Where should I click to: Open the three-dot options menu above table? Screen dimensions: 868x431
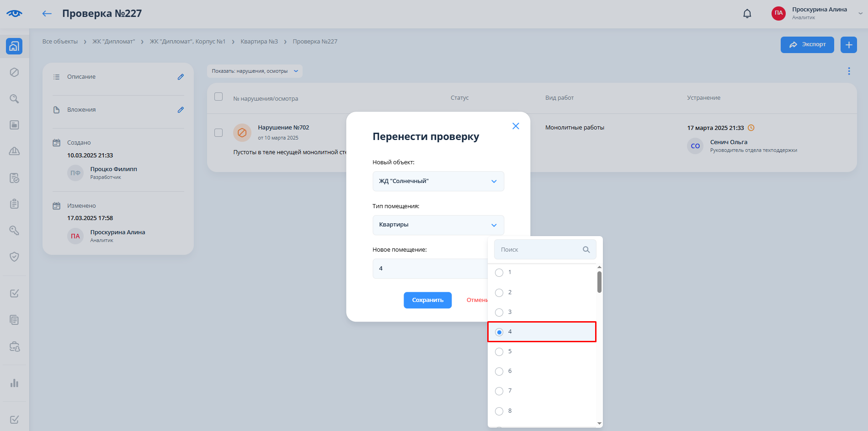point(849,71)
